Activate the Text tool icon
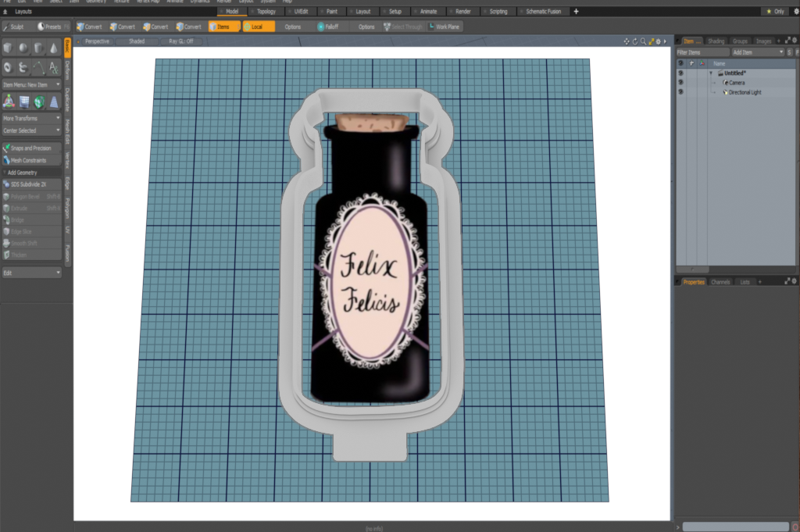The width and height of the screenshot is (800, 532). click(54, 67)
